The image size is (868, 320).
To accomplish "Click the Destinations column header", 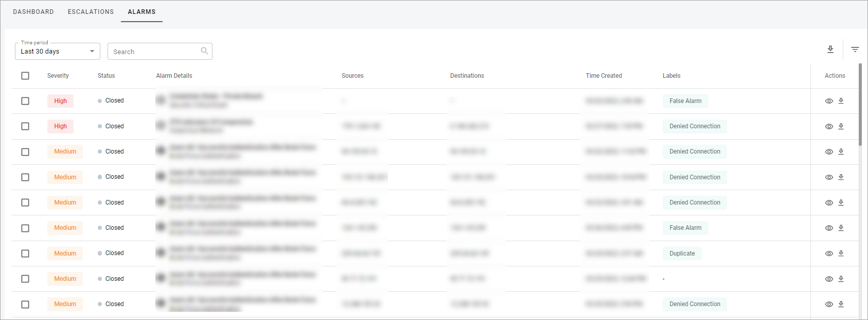I will (x=467, y=76).
